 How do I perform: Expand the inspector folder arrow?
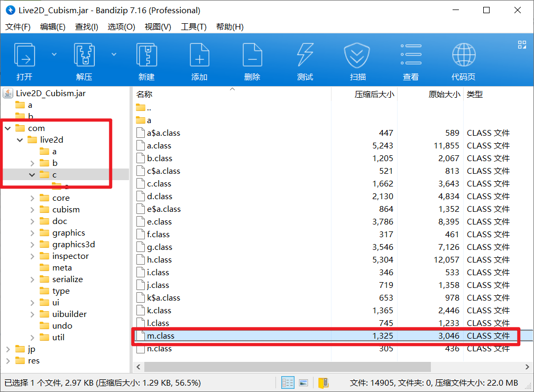pos(32,256)
